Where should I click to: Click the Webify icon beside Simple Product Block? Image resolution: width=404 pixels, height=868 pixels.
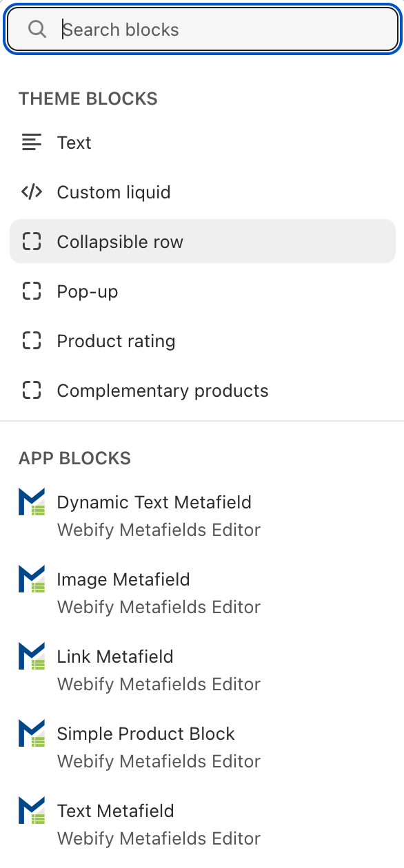click(32, 734)
